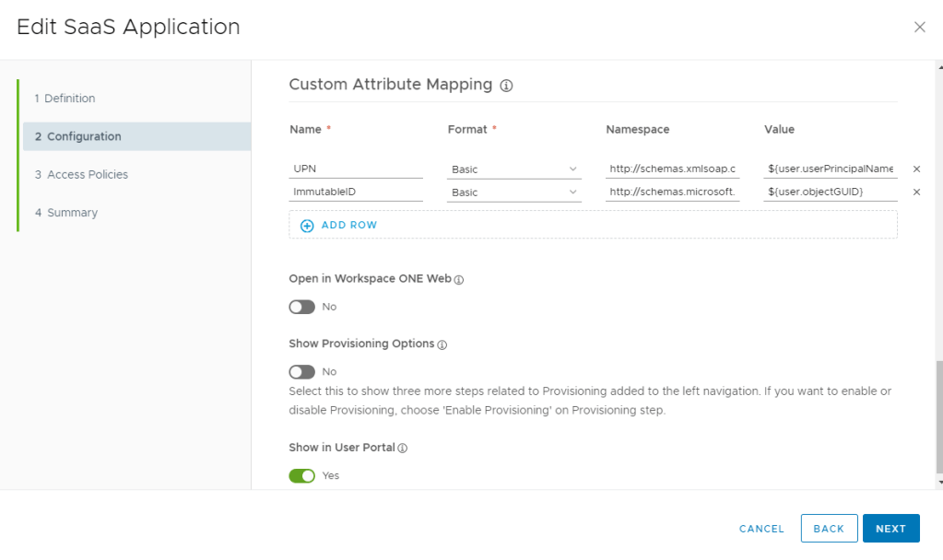
Task: Cancel editing the SaaS application
Action: pyautogui.click(x=761, y=529)
